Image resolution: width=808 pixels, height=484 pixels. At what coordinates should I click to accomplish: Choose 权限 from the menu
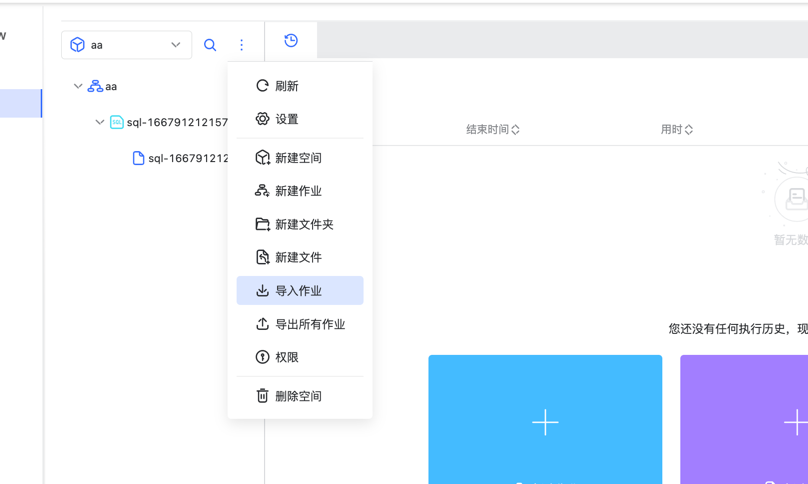[300, 357]
